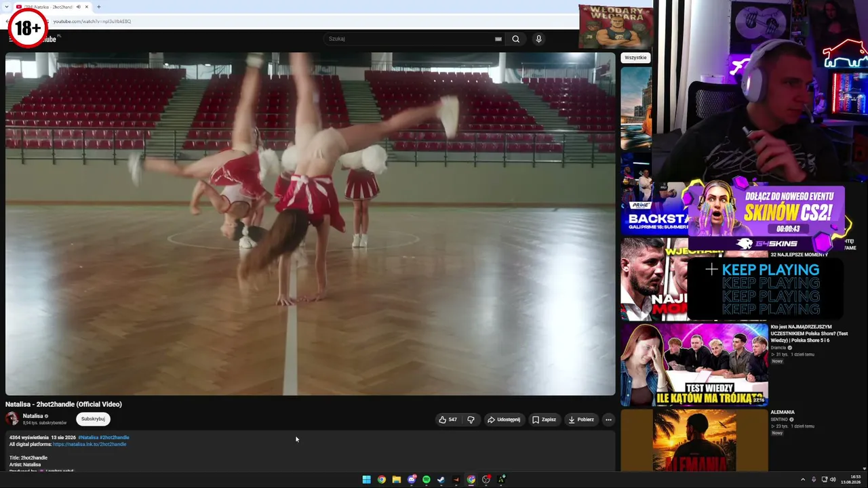This screenshot has height=488, width=868.
Task: Open a new browser tab
Action: [98, 7]
